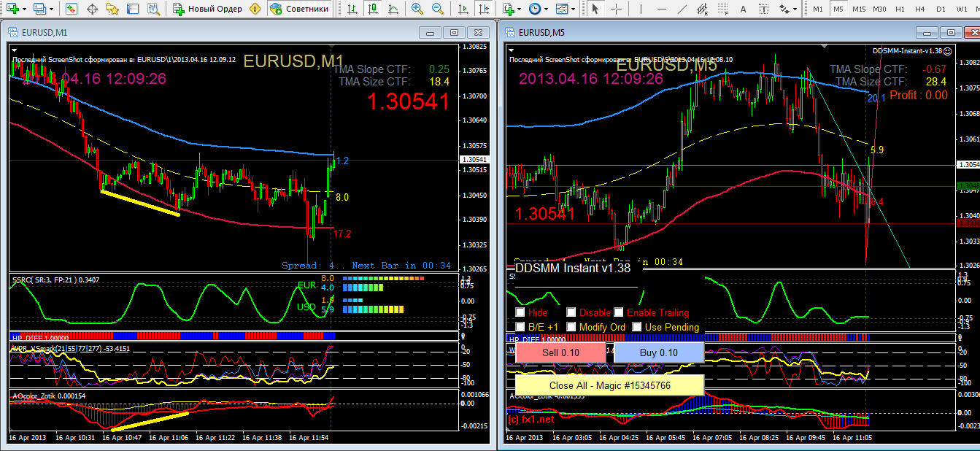Check the Enable Trailing checkbox

[x=619, y=312]
